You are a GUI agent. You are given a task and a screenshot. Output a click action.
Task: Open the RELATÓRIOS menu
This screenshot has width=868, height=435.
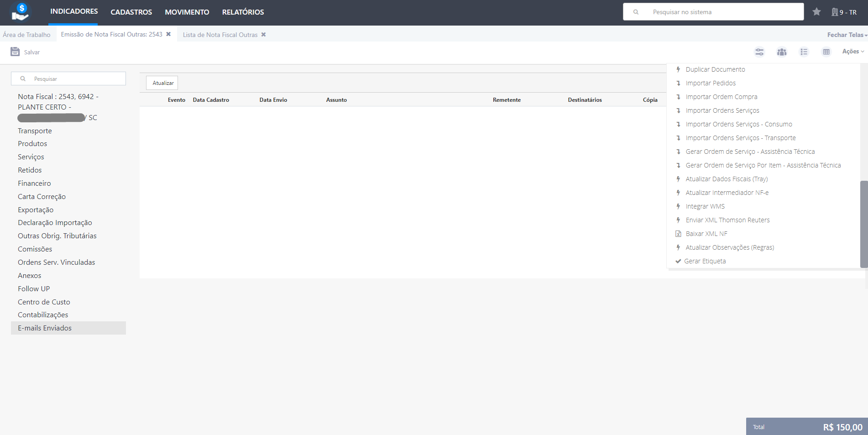[243, 12]
